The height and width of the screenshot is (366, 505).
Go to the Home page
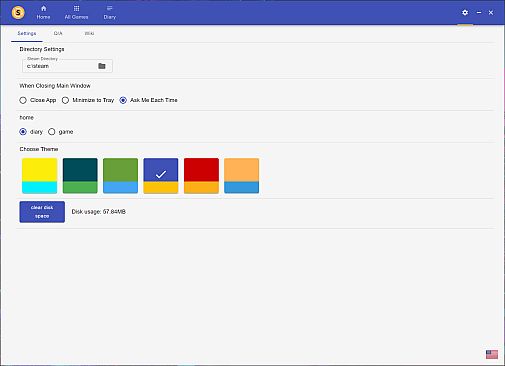pos(43,12)
